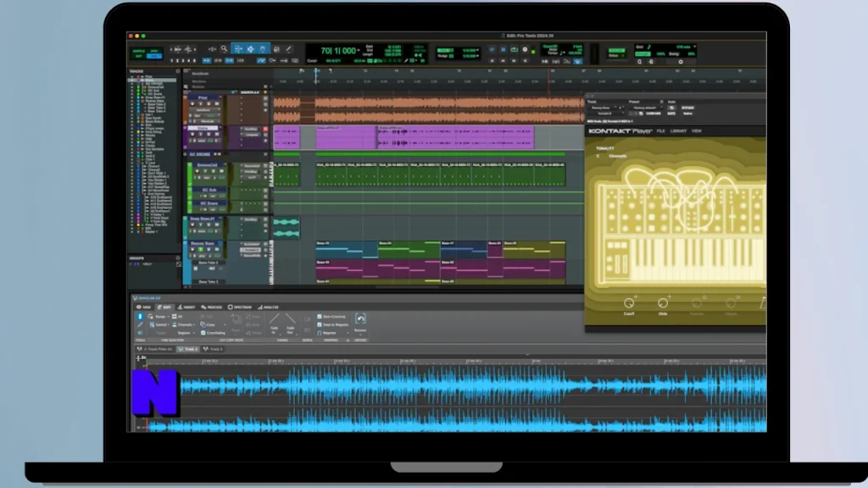Click the Recover history icon
This screenshot has height=488, width=868.
click(360, 319)
